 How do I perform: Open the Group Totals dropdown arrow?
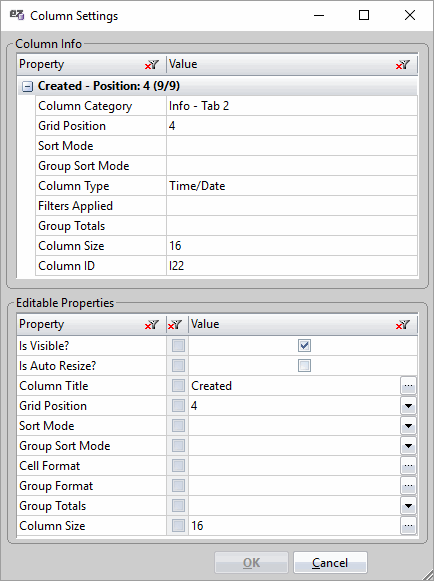pos(408,506)
